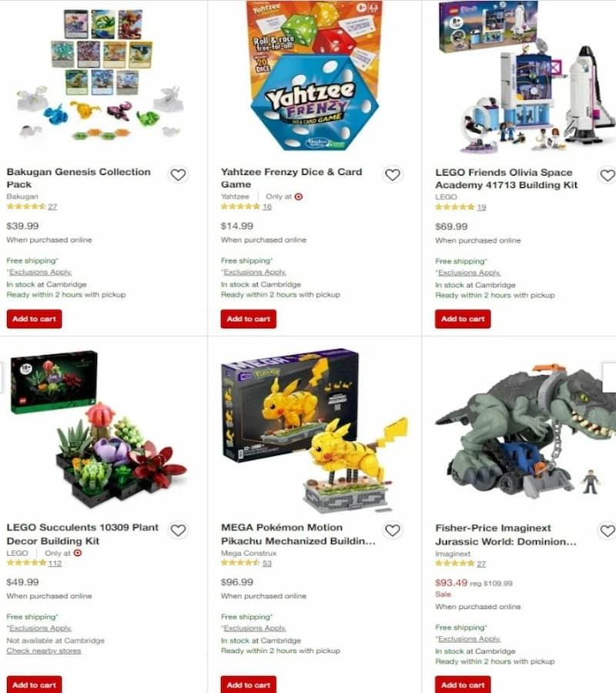
Task: Click Target logo next to Yahtzee Only at
Action: click(x=299, y=196)
